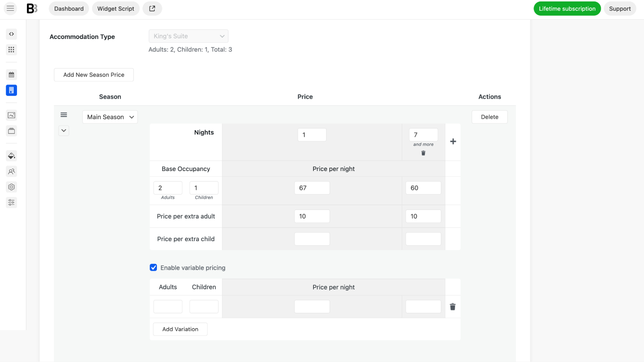Click the code brackets sidebar icon
644x362 pixels.
coord(11,34)
